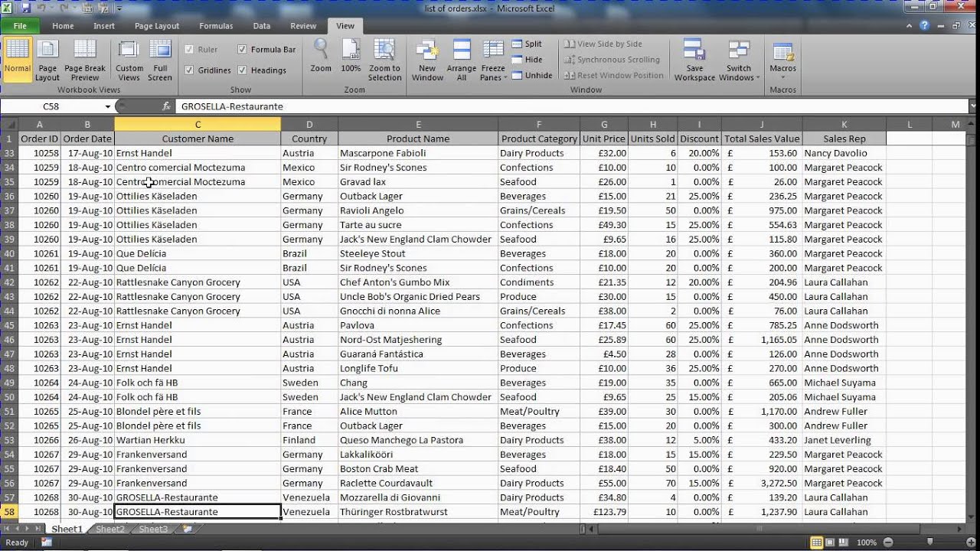
Task: Open the Undo history dropdown arrow
Action: click(53, 8)
